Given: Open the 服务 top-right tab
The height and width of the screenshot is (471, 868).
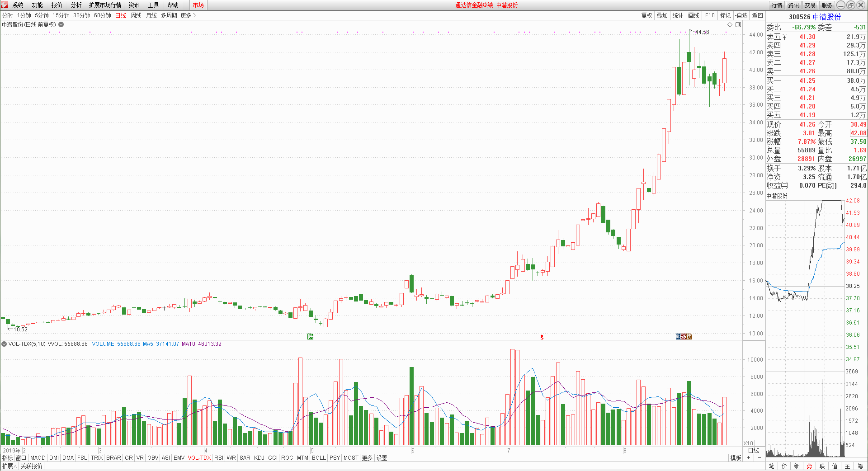Looking at the screenshot, I should [x=827, y=5].
